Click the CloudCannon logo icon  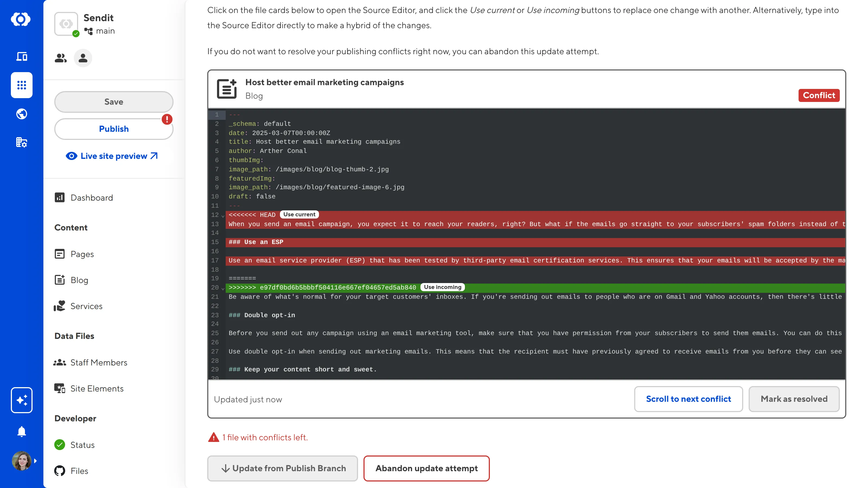click(x=21, y=19)
